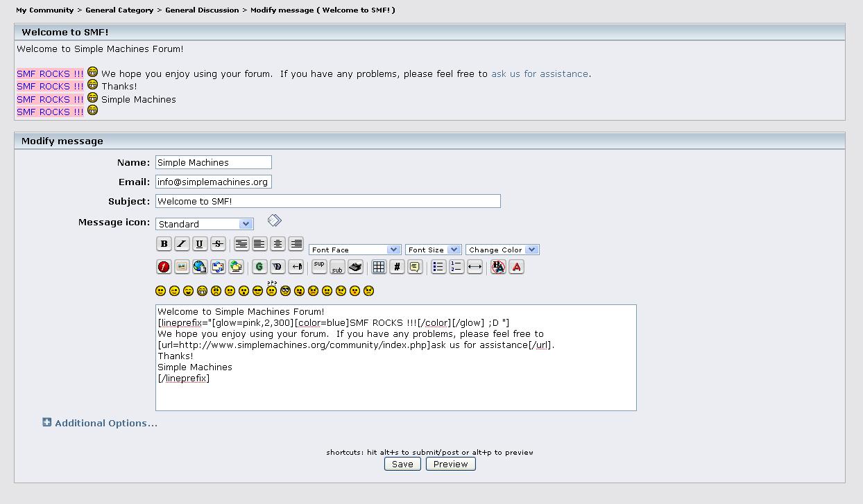Open the Message icon Standard dropdown
The width and height of the screenshot is (863, 504).
205,224
